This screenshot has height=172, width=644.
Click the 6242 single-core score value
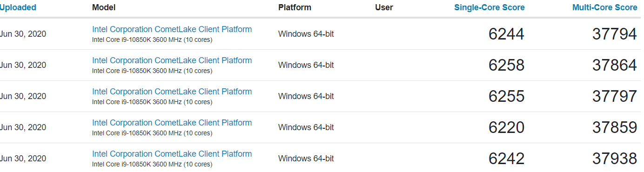coord(507,159)
